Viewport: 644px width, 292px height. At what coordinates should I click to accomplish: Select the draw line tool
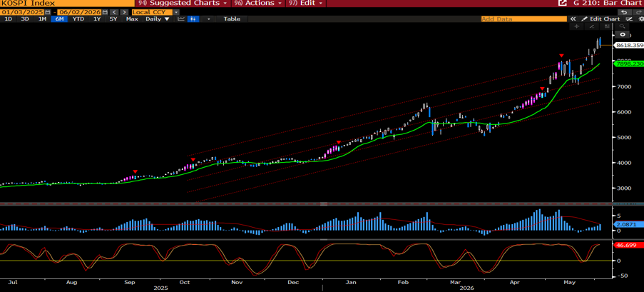pos(592,26)
